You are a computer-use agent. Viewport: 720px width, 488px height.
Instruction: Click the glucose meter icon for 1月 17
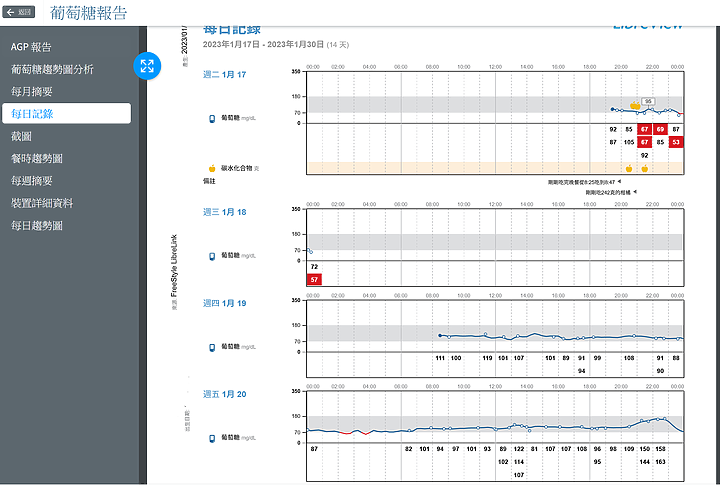[x=212, y=118]
